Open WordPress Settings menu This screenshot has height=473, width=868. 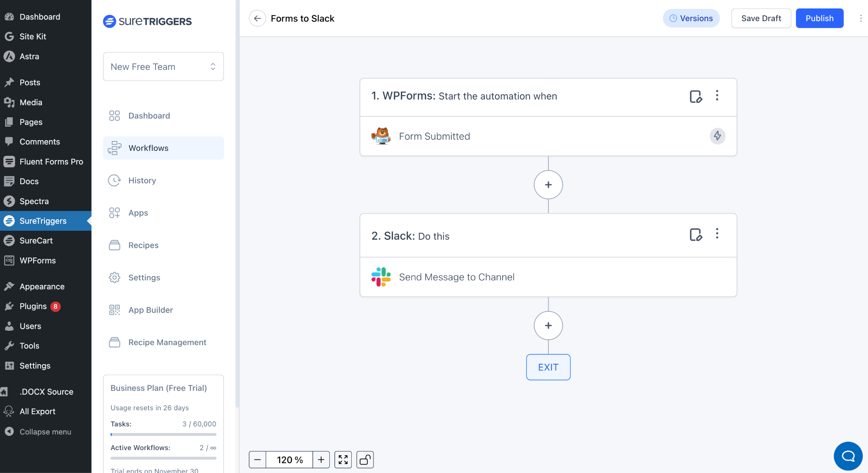tap(46, 365)
